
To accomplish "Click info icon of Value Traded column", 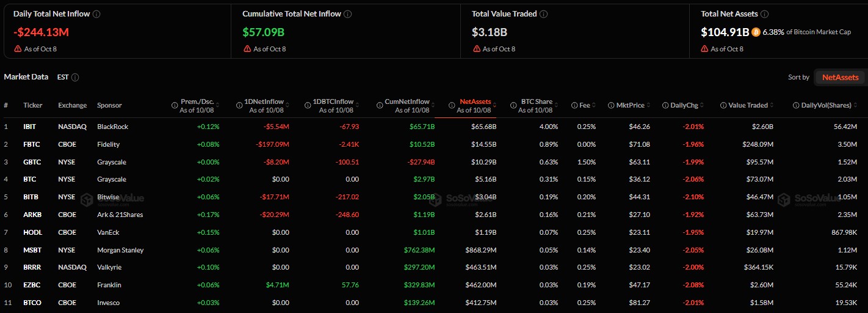I will pyautogui.click(x=723, y=105).
